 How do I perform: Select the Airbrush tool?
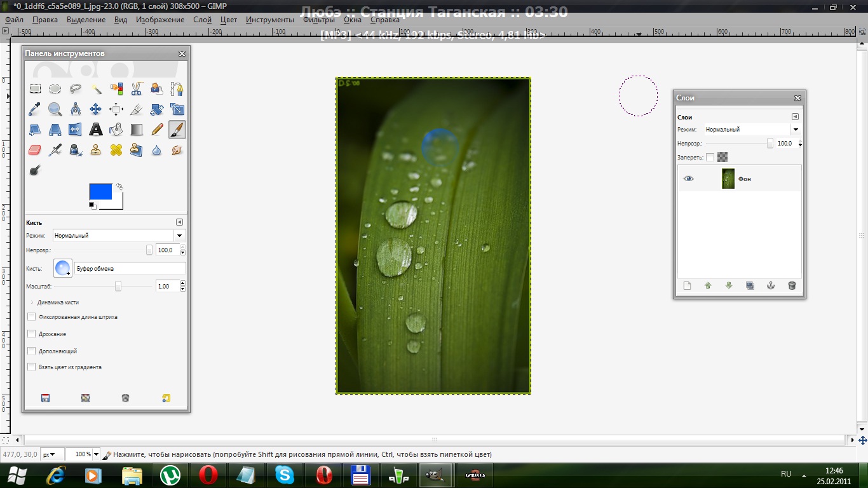55,150
